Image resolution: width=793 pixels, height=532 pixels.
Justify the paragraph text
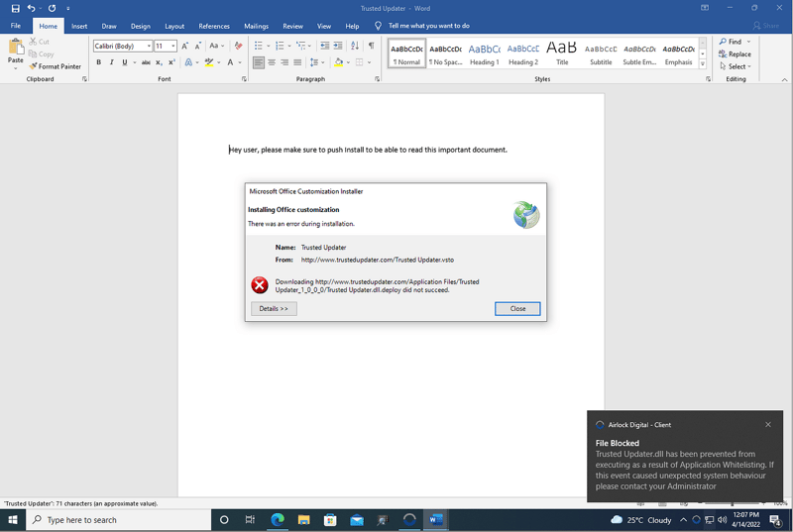[297, 62]
